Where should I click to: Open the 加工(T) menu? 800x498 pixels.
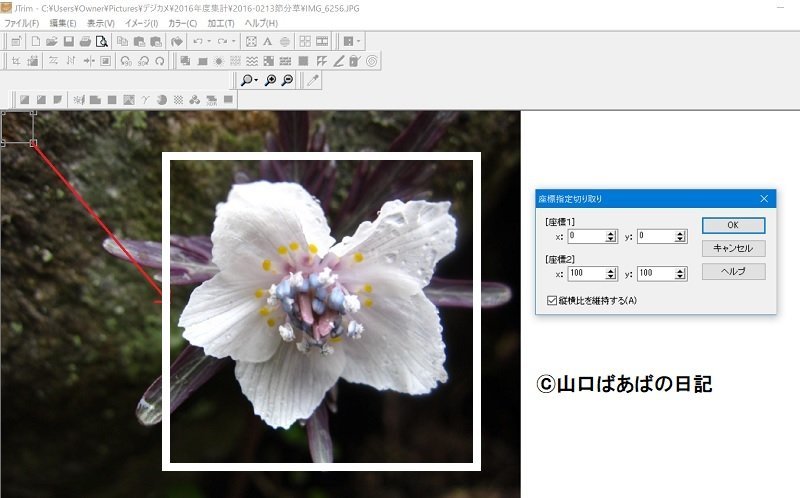(x=221, y=23)
